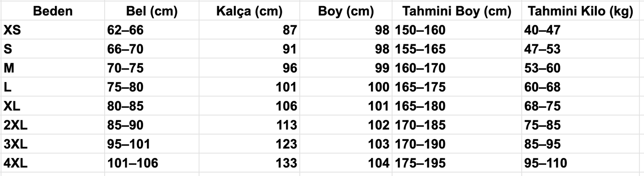The width and height of the screenshot is (644, 176).
Task: Click the hip value 133 cell
Action: (x=249, y=163)
